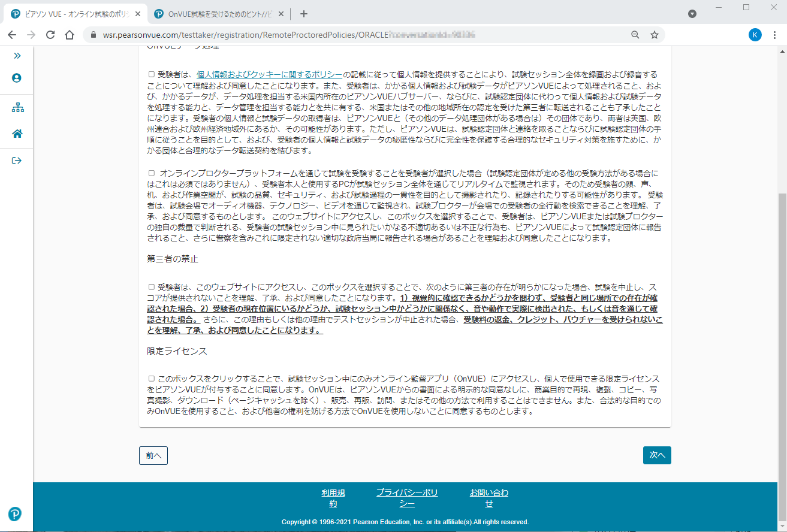787x532 pixels.
Task: Open the user account profile icon
Action: coord(17,78)
